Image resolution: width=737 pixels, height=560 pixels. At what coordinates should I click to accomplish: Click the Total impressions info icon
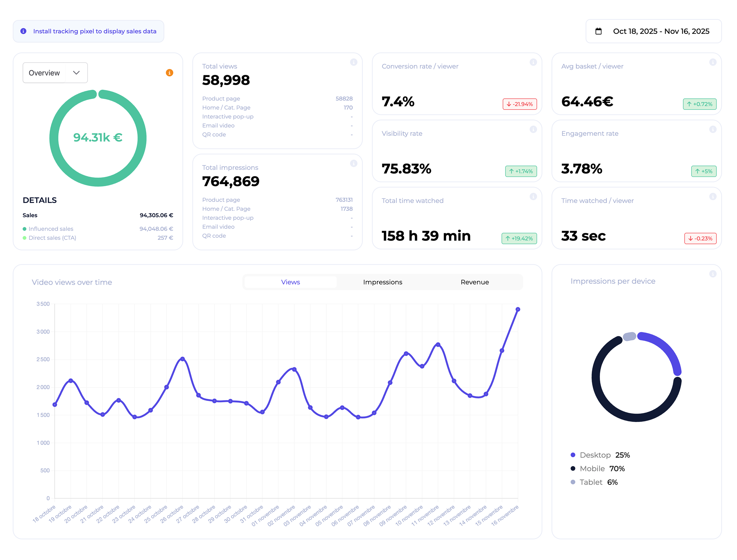tap(353, 163)
